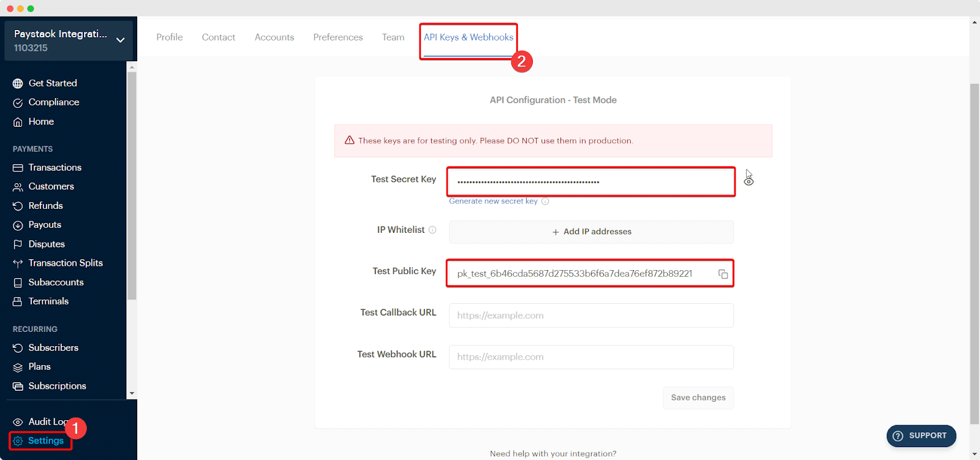980x460 pixels.
Task: Click the Disputes flag icon
Action: coord(18,244)
